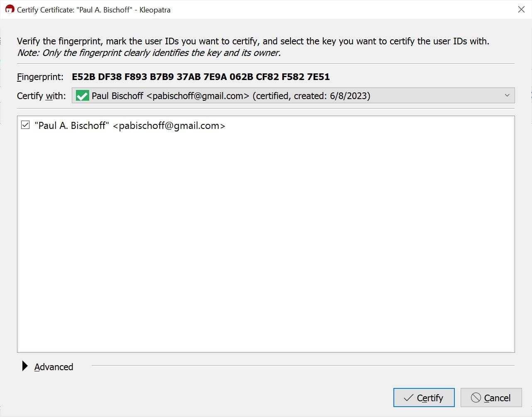Screen dimensions: 532x417
Task: Click empty area of user ID list
Action: coord(266,240)
